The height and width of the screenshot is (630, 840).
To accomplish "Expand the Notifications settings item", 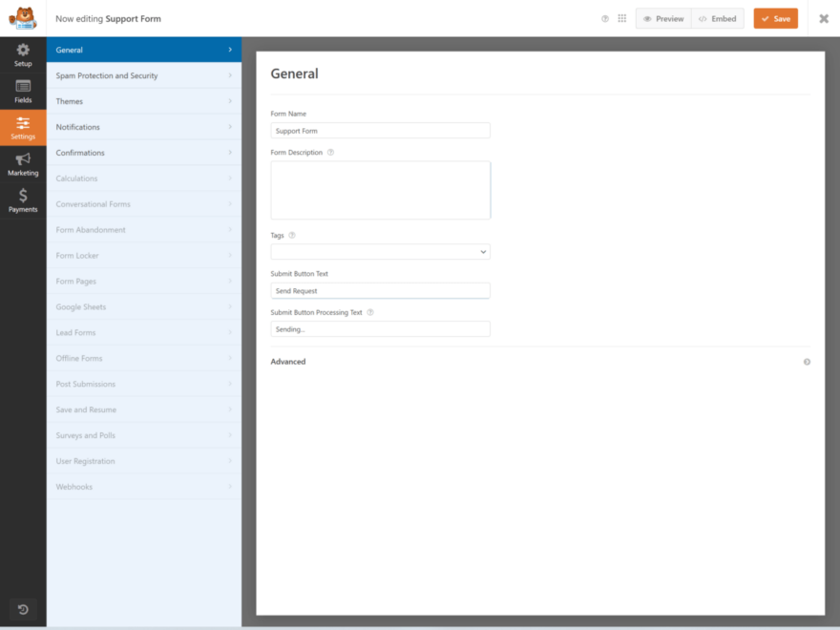I will [x=144, y=126].
